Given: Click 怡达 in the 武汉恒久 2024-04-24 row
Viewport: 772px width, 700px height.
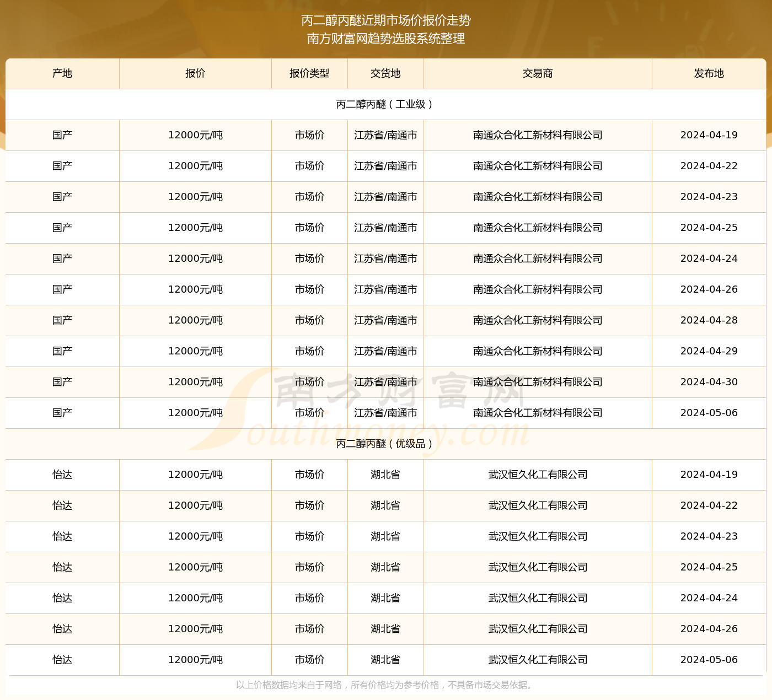Looking at the screenshot, I should point(62,598).
